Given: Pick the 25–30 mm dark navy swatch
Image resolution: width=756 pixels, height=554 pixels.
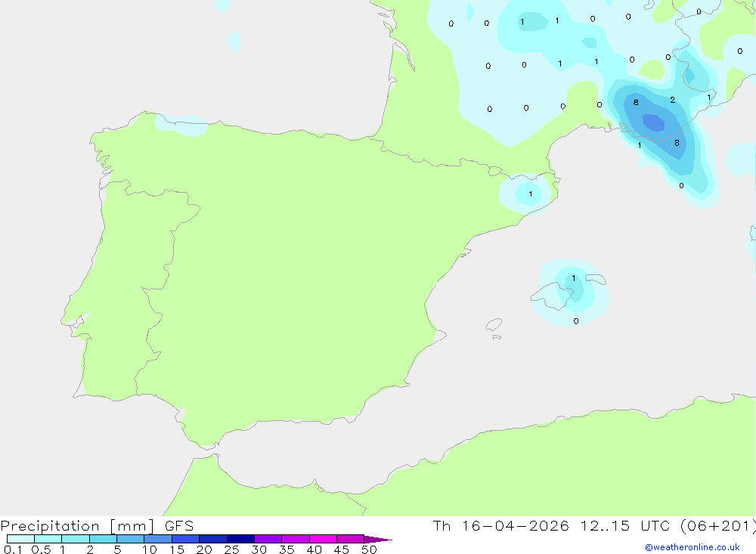Looking at the screenshot, I should tap(240, 539).
